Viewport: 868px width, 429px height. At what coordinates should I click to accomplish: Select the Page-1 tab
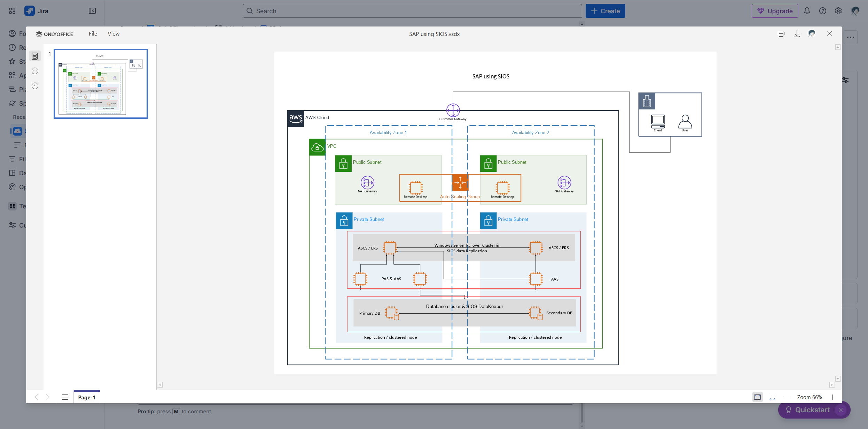pos(87,397)
